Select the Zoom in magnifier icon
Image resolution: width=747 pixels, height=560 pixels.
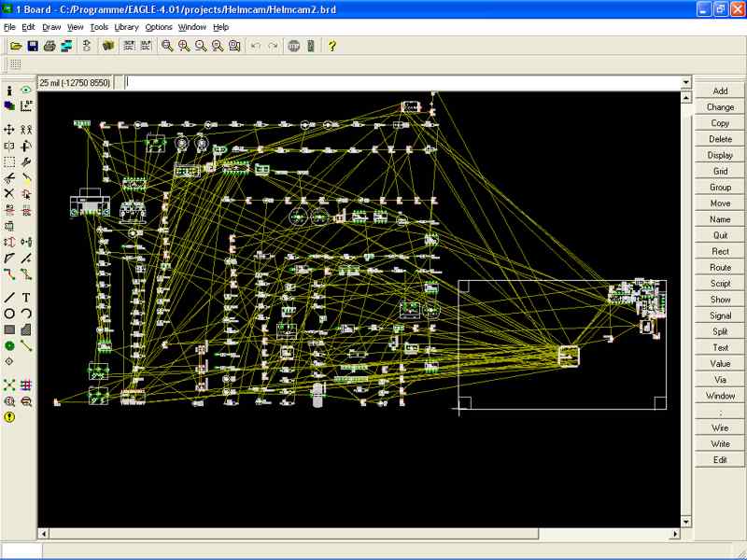pyautogui.click(x=184, y=46)
